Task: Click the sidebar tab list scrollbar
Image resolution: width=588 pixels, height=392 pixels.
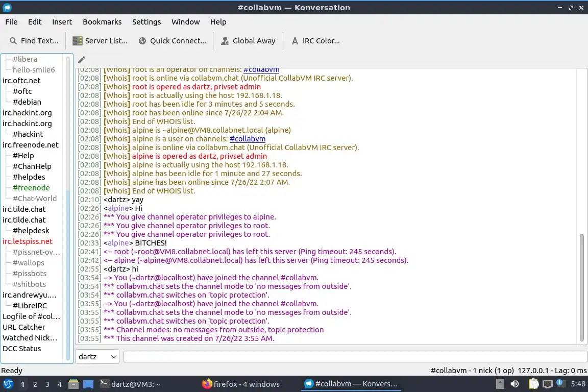Action: (68, 208)
